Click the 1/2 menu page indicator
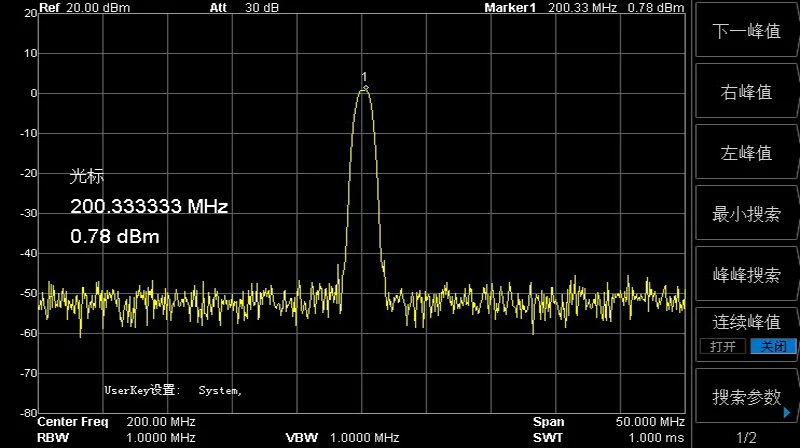This screenshot has height=448, width=800. click(746, 437)
